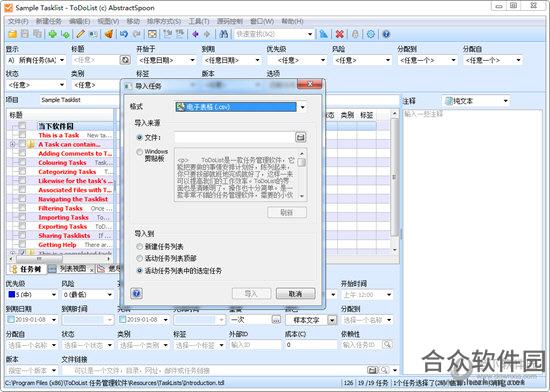Image resolution: width=550 pixels, height=392 pixels.
Task: Click the green plus new task icon
Action: pos(53,34)
